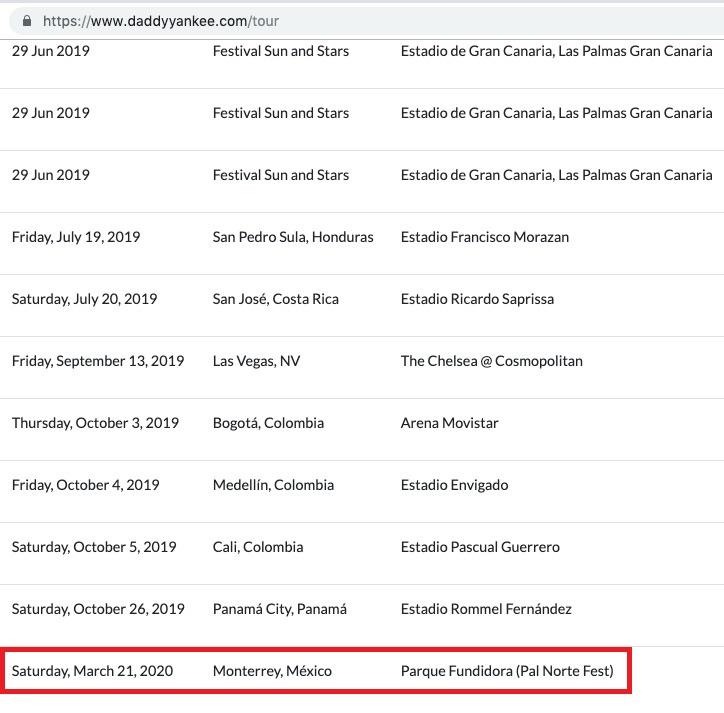Select Cali, Colombia location text
Viewport: 724px width, 713px height.
coord(258,547)
